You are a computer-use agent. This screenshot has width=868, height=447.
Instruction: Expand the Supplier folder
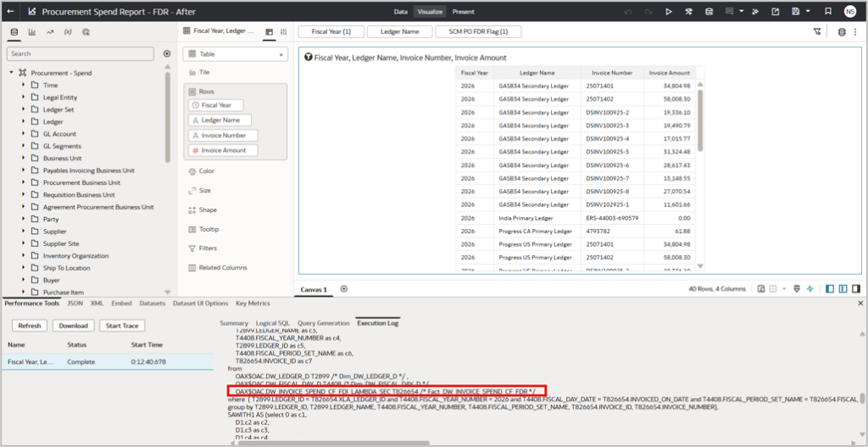coord(23,231)
